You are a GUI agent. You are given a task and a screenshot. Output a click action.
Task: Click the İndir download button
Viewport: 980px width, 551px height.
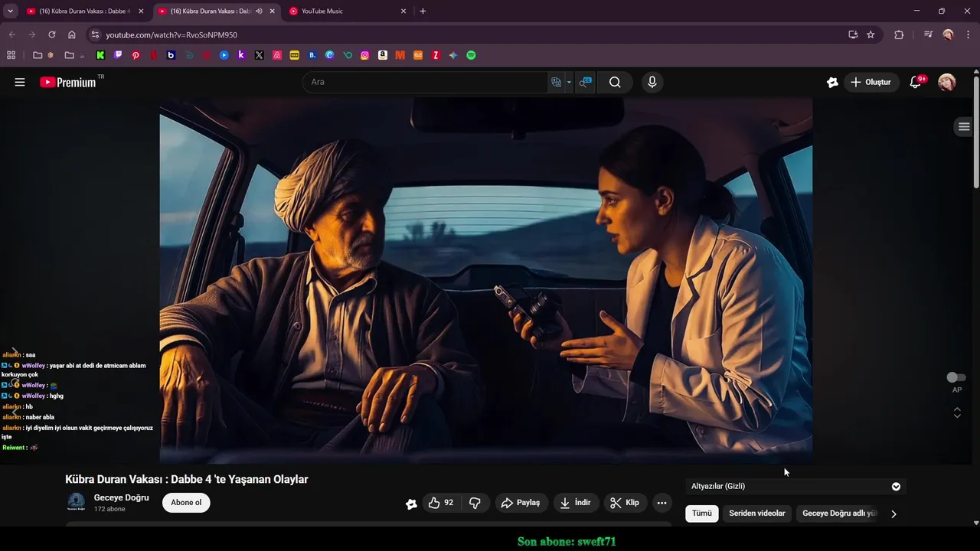tap(576, 503)
